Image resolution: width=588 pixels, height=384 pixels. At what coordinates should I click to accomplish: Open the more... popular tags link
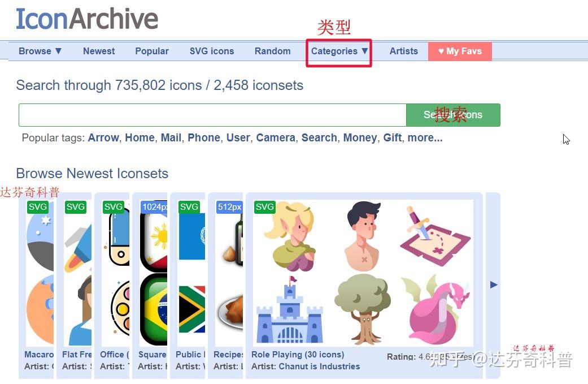point(425,138)
